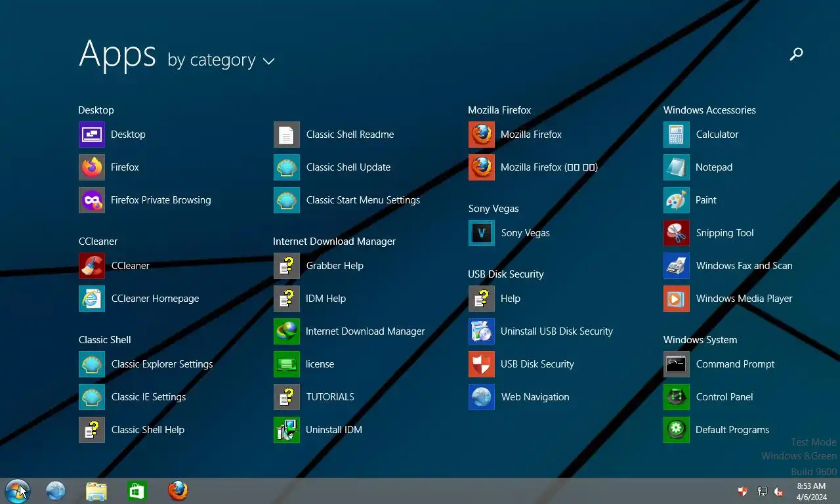Open Classic Explorer Settings icon
840x504 pixels.
92,364
